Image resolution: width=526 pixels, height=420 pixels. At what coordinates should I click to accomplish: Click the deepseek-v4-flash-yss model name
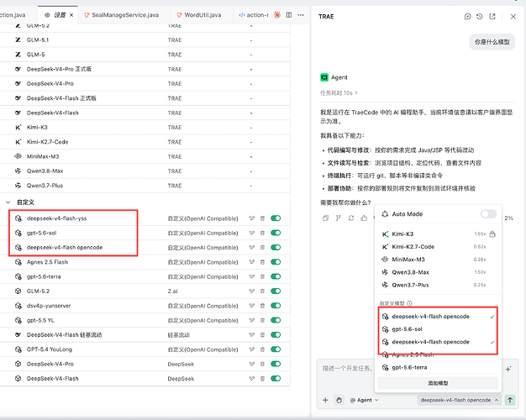pyautogui.click(x=56, y=218)
